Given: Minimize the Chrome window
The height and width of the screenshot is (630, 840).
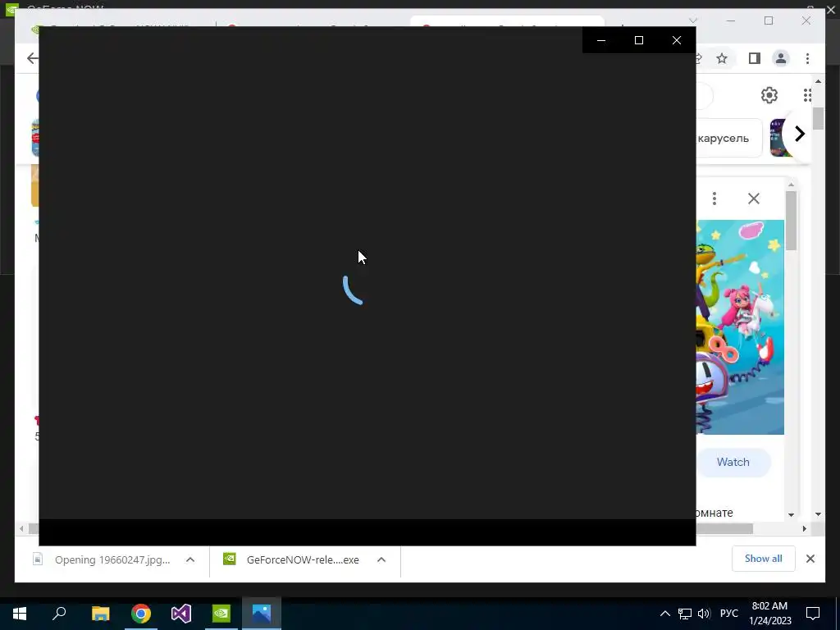Looking at the screenshot, I should (x=731, y=21).
